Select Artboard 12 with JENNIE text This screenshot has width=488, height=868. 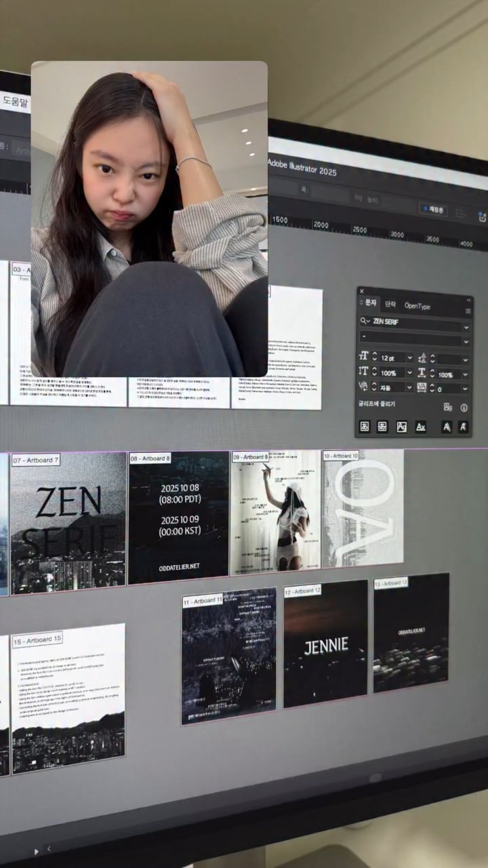(x=325, y=644)
